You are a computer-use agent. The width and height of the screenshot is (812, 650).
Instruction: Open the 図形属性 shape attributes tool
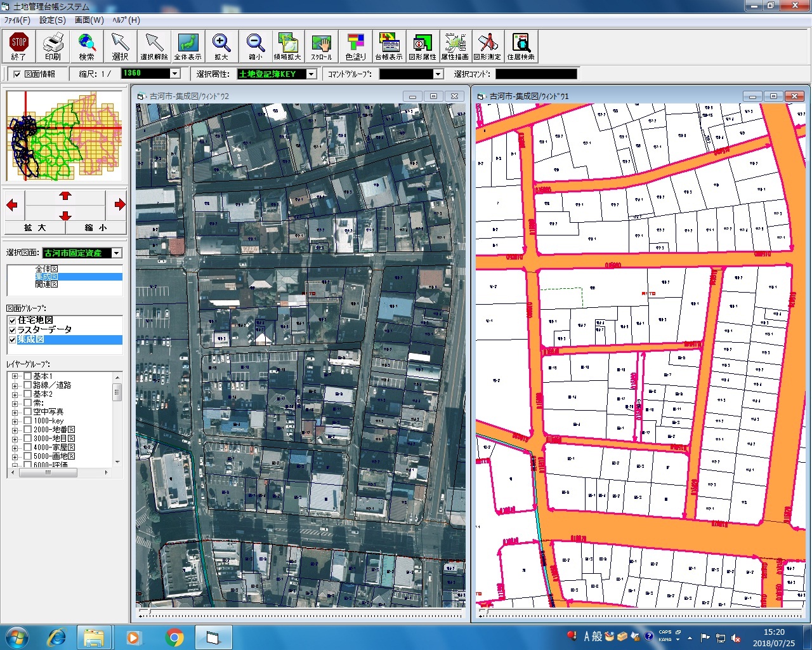pyautogui.click(x=422, y=46)
